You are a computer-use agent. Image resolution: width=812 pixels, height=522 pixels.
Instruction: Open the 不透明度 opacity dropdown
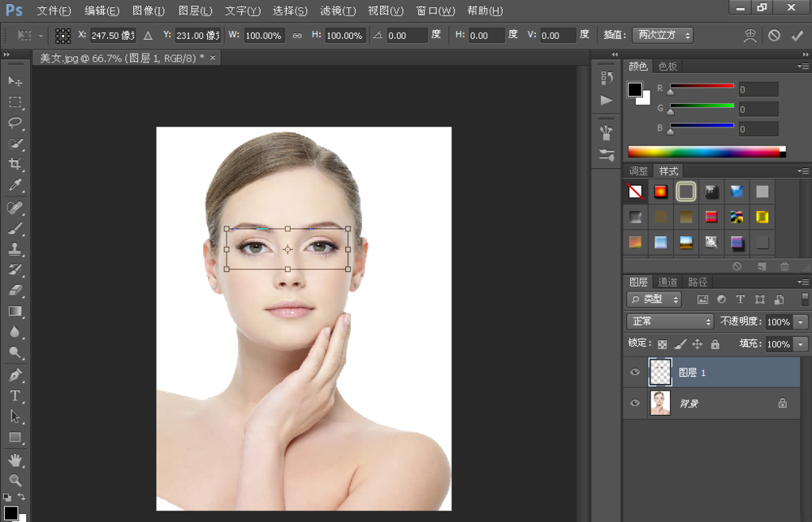point(800,321)
